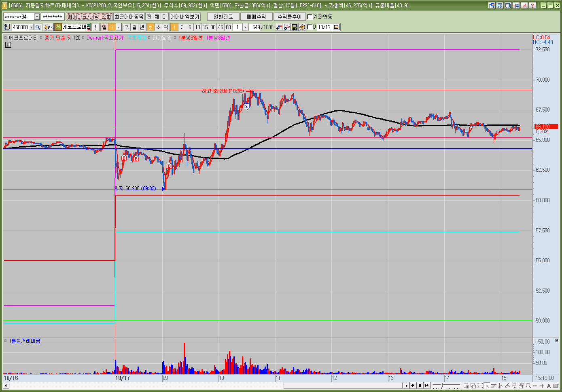Expand the stock code 450080 dropdown
562x392 pixels.
32,27
